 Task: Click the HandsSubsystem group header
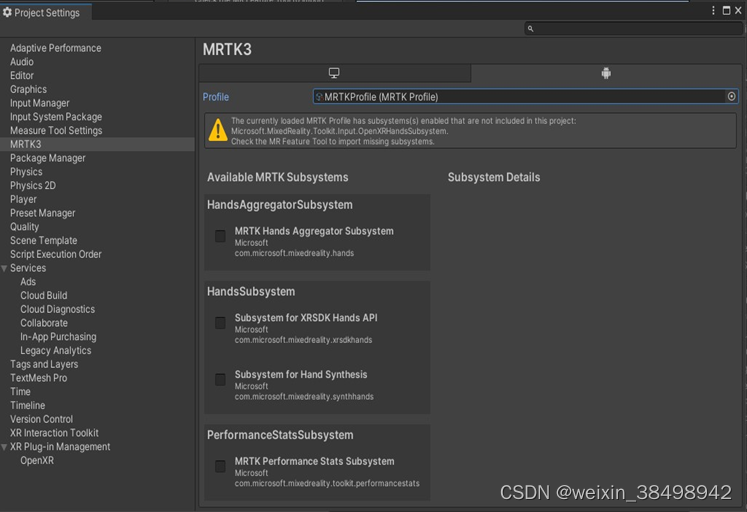[251, 292]
